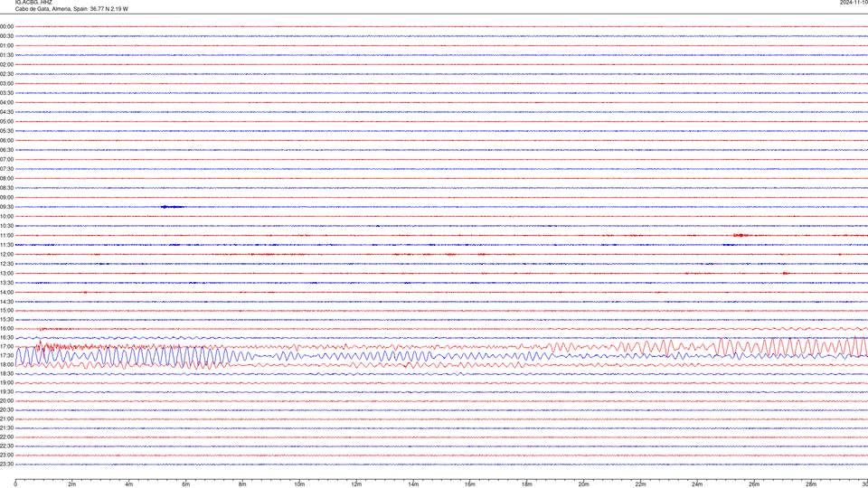868x488 pixels.
Task: Choose the 08:30 trace label
Action: click(x=6, y=188)
